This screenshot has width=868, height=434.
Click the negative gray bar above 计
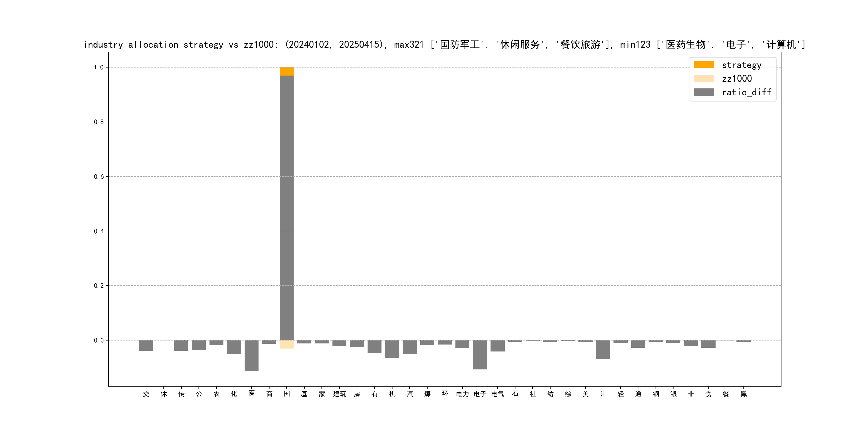point(603,349)
